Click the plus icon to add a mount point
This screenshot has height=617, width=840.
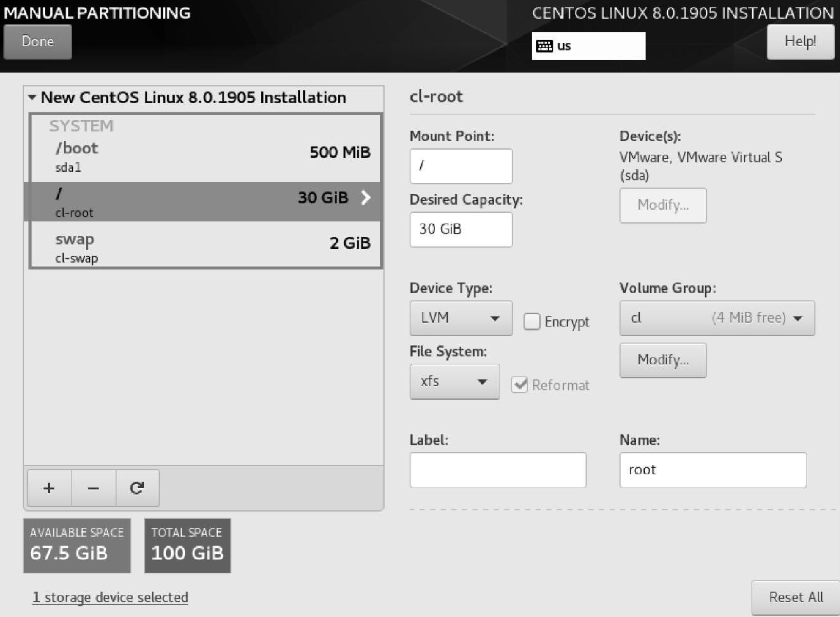pos(49,488)
